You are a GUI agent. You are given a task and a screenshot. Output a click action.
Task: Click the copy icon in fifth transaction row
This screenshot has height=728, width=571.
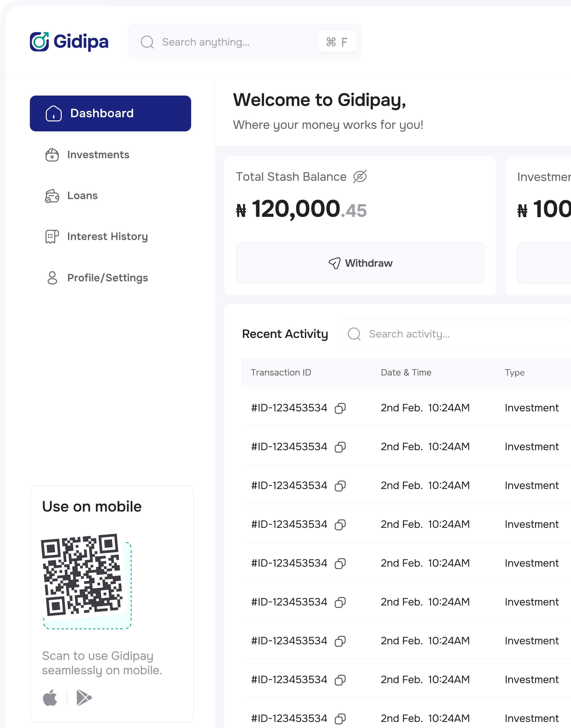click(x=340, y=564)
